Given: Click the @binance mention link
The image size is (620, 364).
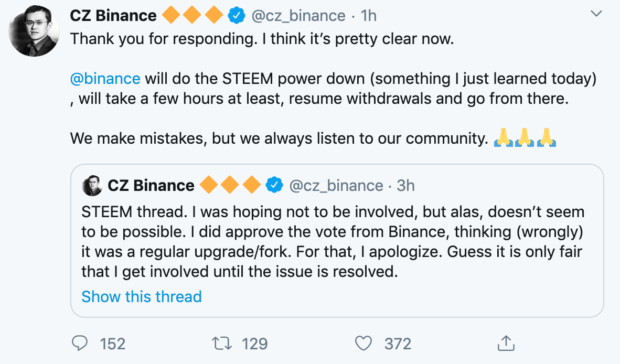Looking at the screenshot, I should 105,79.
